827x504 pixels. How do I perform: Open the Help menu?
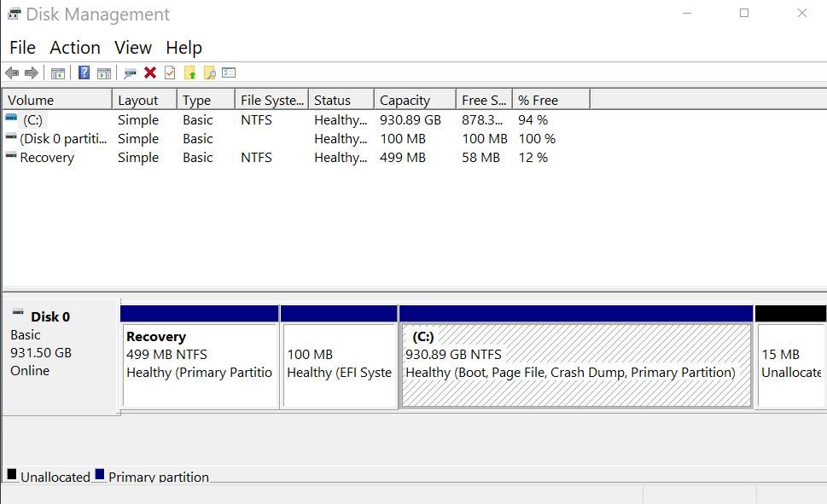pyautogui.click(x=183, y=48)
